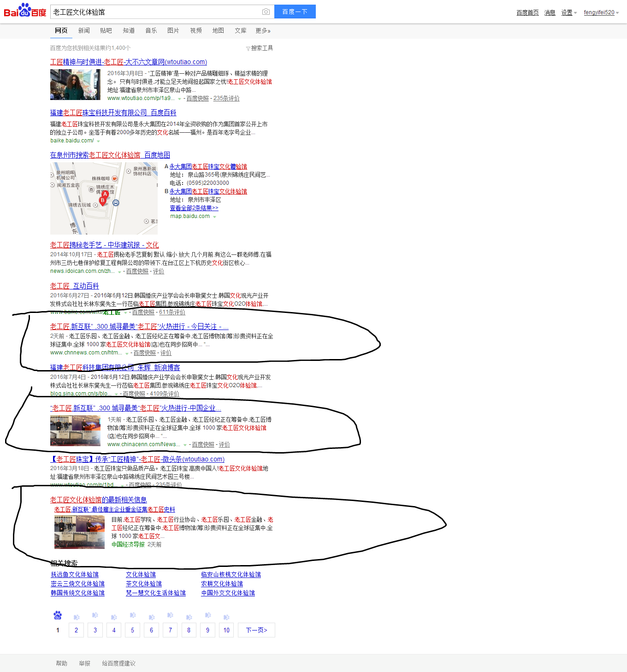Expand arrow next to www.chinacenn.com/News
The height and width of the screenshot is (672, 627).
point(185,445)
